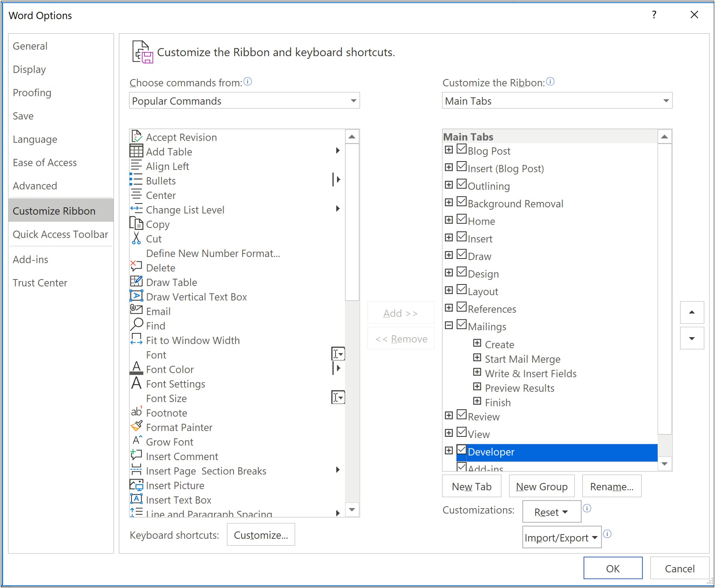Click the info icon beside Import/Export
This screenshot has width=715, height=588.
point(608,534)
